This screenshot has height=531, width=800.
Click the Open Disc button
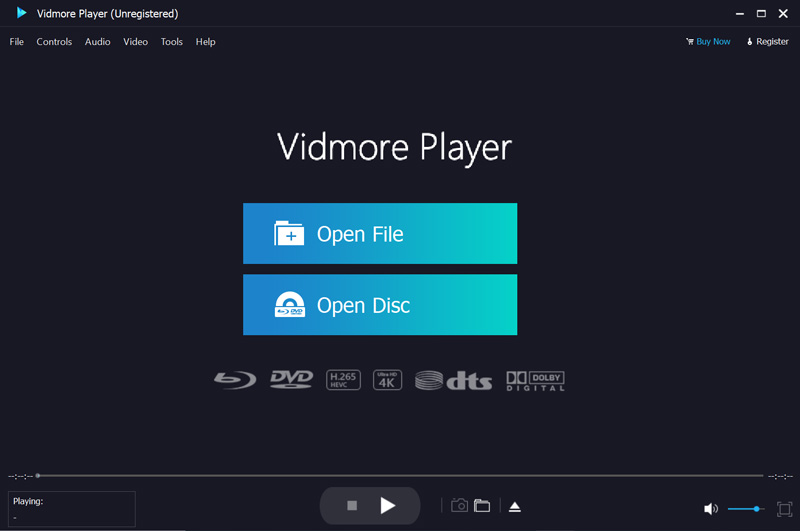click(x=380, y=305)
